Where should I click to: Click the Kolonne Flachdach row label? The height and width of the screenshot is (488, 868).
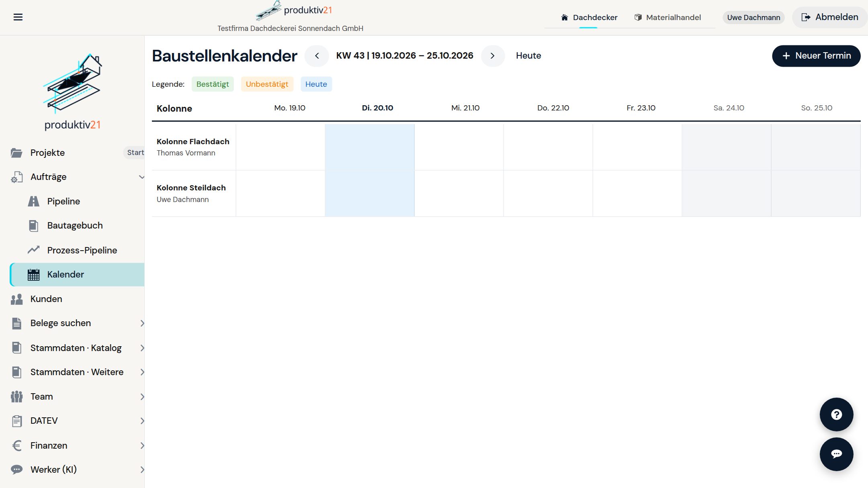tap(193, 147)
